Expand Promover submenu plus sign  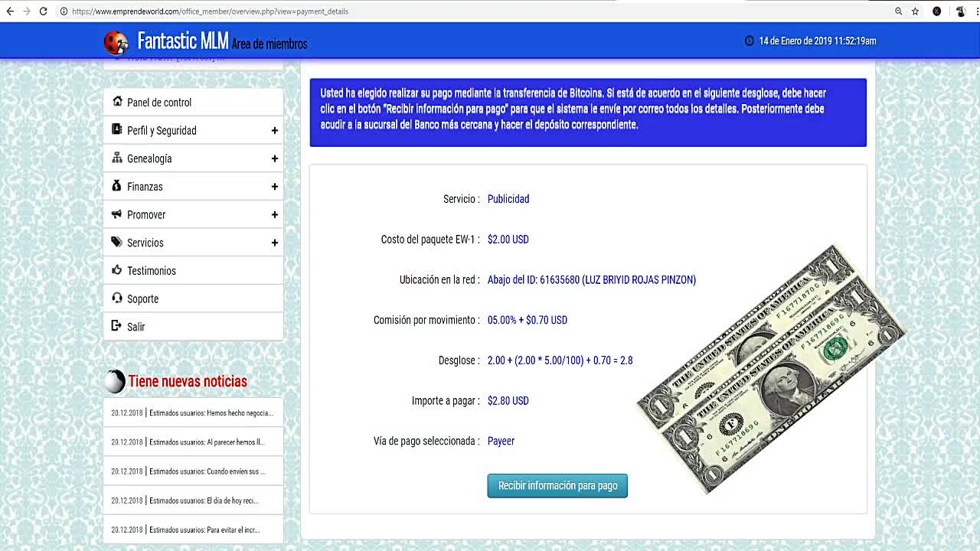[274, 215]
